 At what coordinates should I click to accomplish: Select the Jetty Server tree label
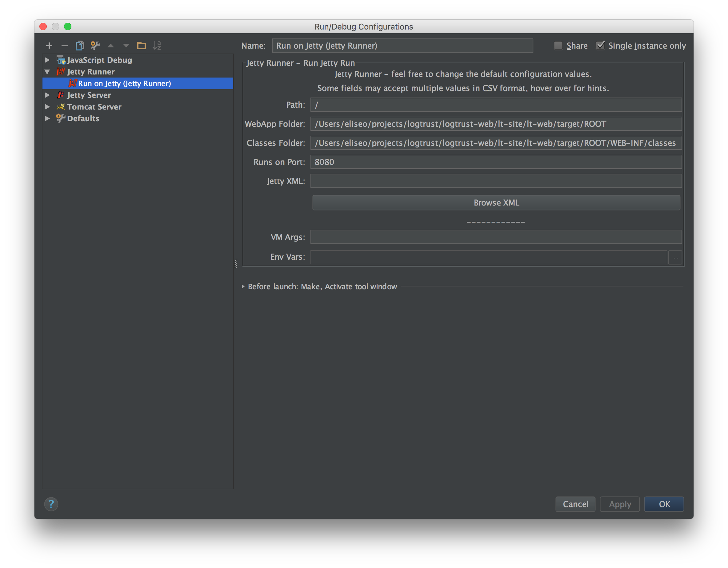pos(89,95)
